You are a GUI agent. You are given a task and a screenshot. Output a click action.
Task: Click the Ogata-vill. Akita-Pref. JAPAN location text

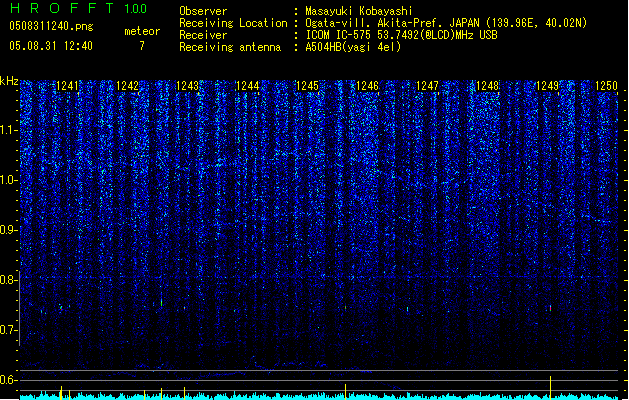pos(446,23)
